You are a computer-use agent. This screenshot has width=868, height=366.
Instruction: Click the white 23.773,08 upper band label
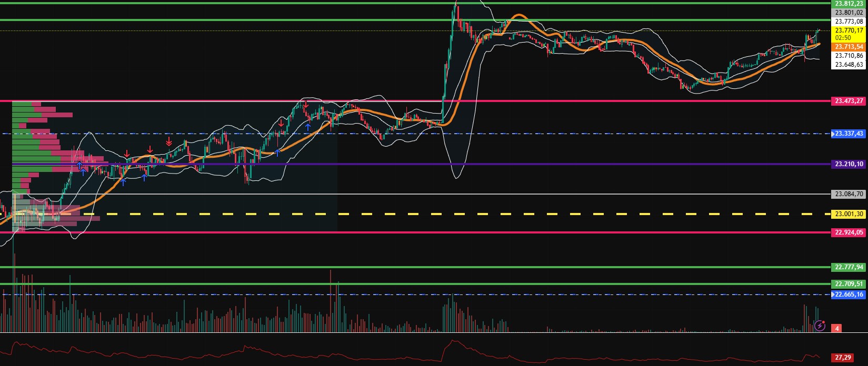point(849,22)
